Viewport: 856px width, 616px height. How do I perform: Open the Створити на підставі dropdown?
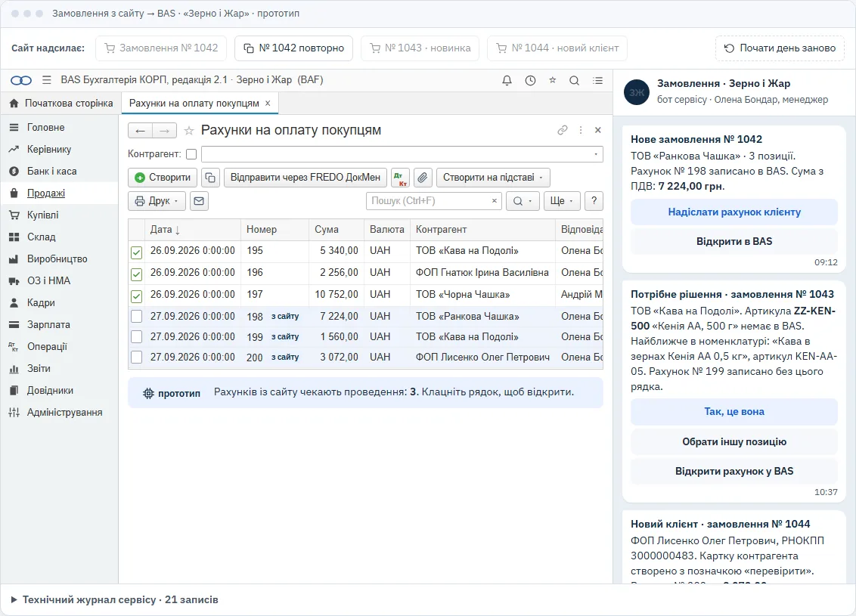click(x=493, y=178)
